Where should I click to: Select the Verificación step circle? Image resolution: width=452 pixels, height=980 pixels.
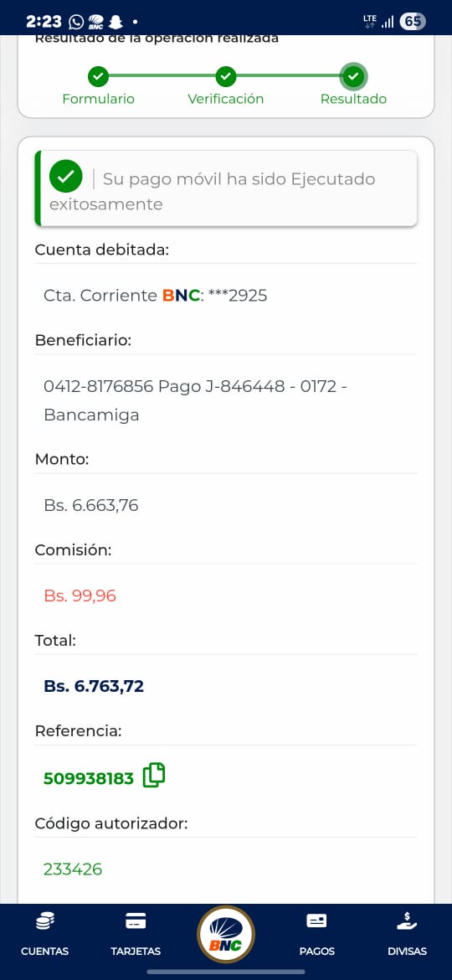(x=226, y=77)
